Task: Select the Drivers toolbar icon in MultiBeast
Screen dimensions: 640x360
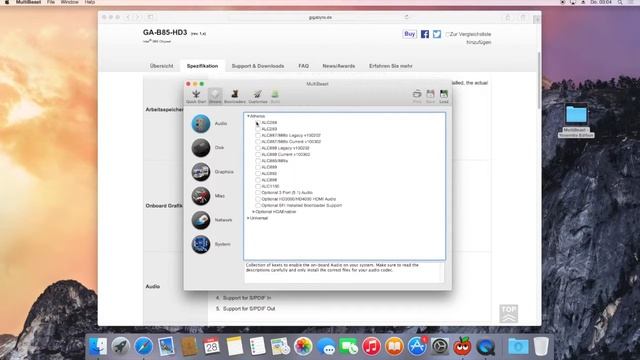Action: pyautogui.click(x=215, y=96)
